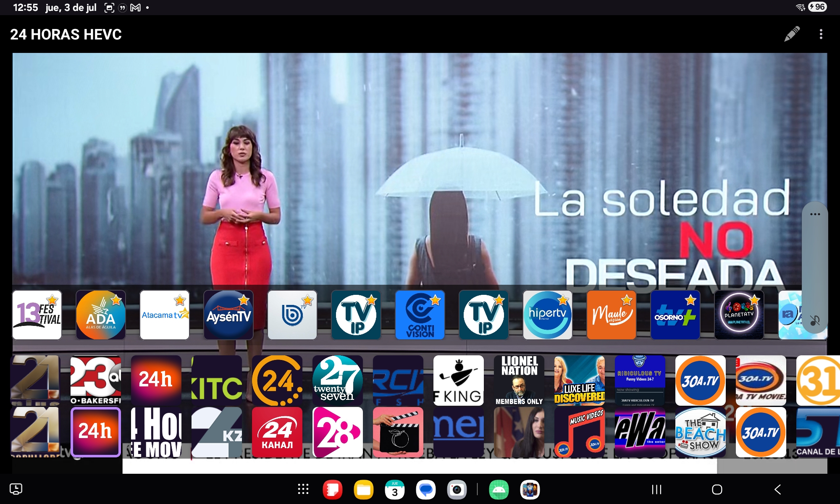Open the 30A Music Videos channel
The image size is (840, 504).
[580, 432]
